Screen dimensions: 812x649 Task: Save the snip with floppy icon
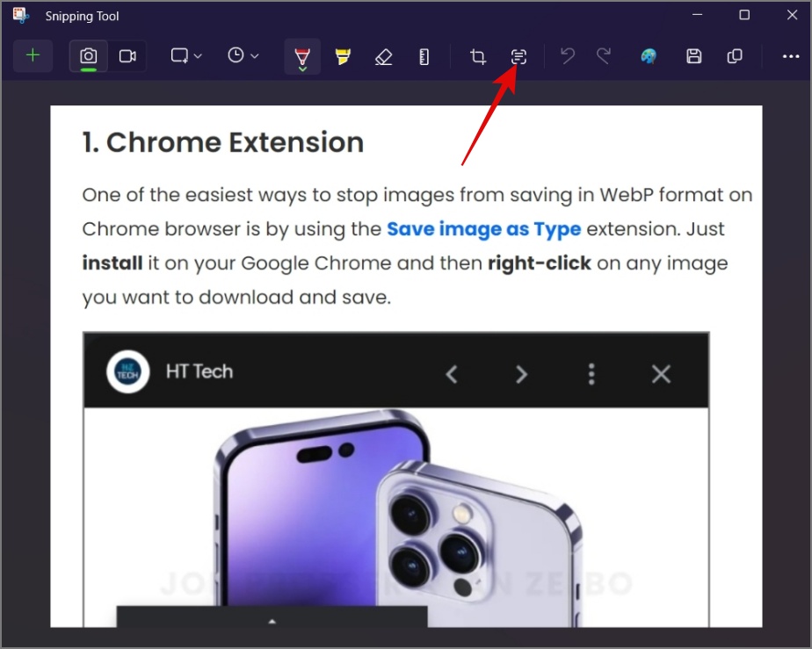[x=694, y=56]
